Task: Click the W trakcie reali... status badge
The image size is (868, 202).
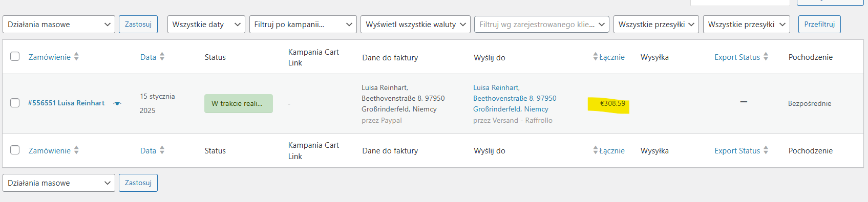Action: pos(239,103)
